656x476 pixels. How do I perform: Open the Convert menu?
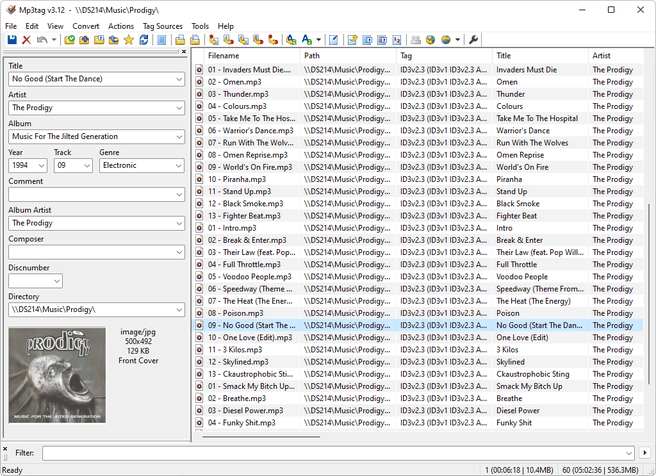(86, 26)
